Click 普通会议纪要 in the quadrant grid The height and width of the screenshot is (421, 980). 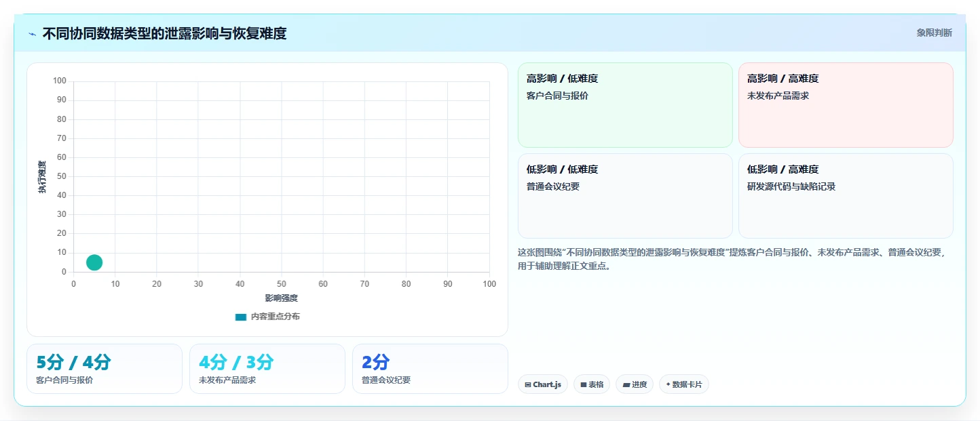click(x=553, y=186)
